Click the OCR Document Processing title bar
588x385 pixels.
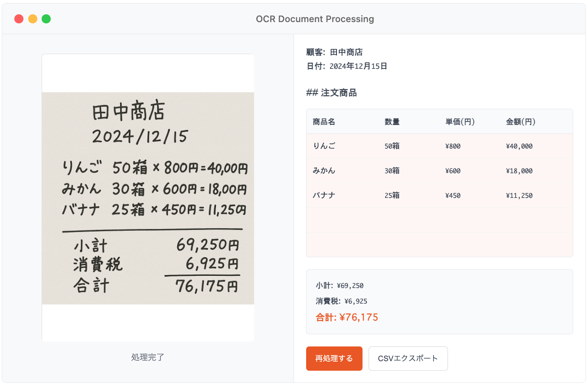315,19
